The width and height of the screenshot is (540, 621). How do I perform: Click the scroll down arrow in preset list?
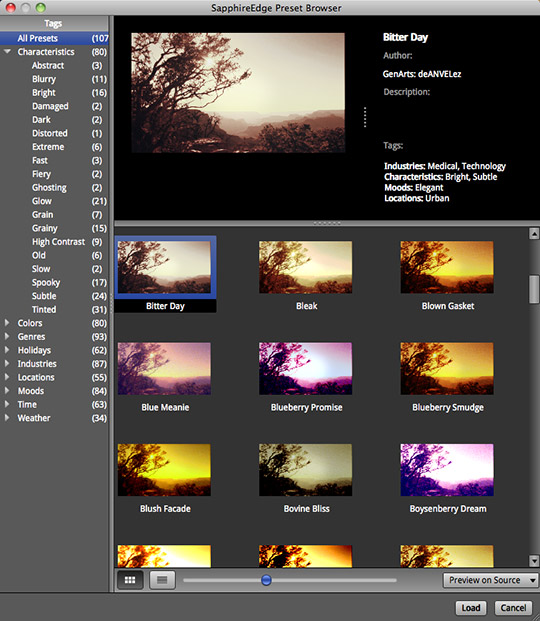[534, 561]
